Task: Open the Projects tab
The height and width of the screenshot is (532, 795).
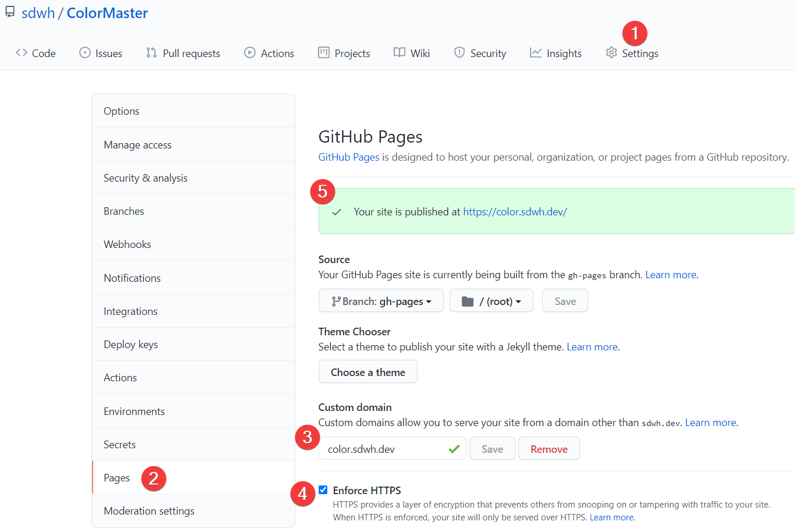Action: pyautogui.click(x=344, y=53)
